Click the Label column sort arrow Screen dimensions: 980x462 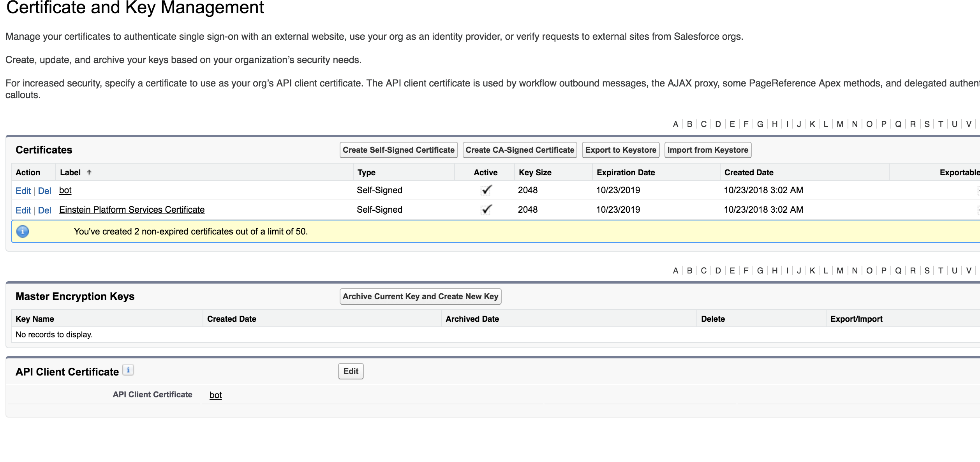click(89, 172)
